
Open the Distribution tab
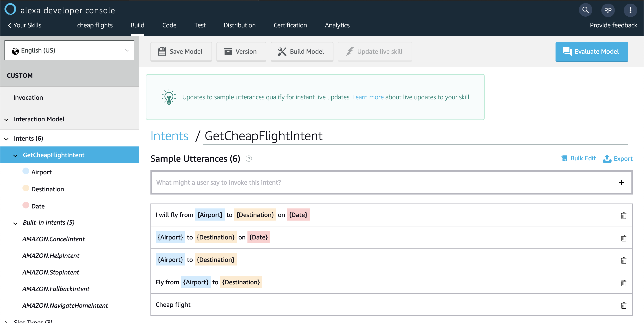(x=239, y=25)
